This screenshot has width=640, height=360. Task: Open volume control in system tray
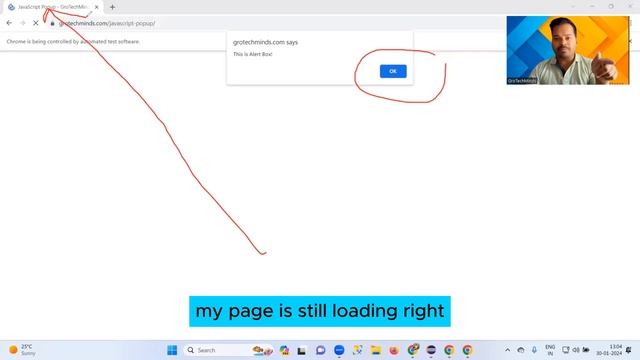(576, 350)
